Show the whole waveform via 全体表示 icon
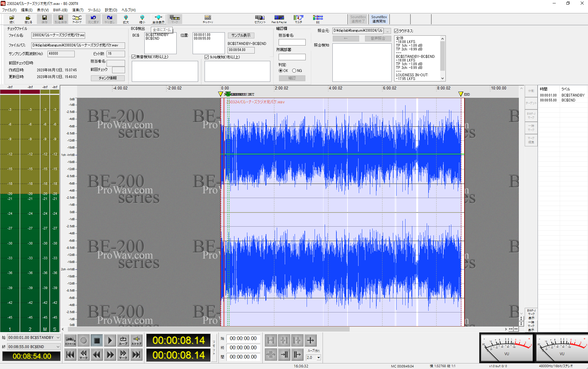This screenshot has height=369, width=588. [159, 19]
